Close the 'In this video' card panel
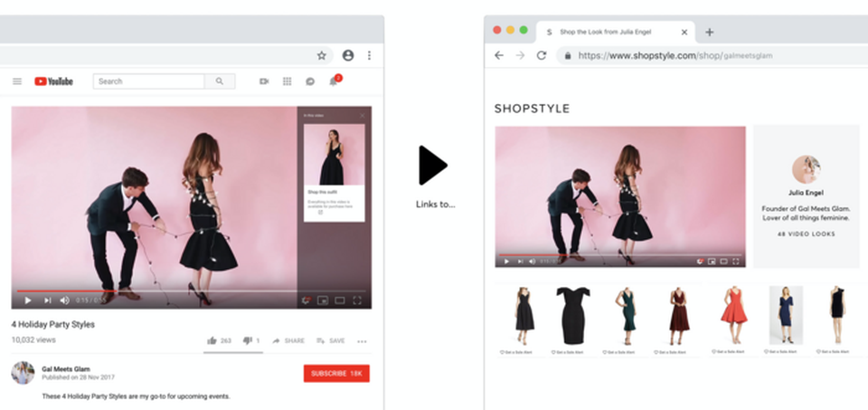The width and height of the screenshot is (868, 410). (x=363, y=115)
